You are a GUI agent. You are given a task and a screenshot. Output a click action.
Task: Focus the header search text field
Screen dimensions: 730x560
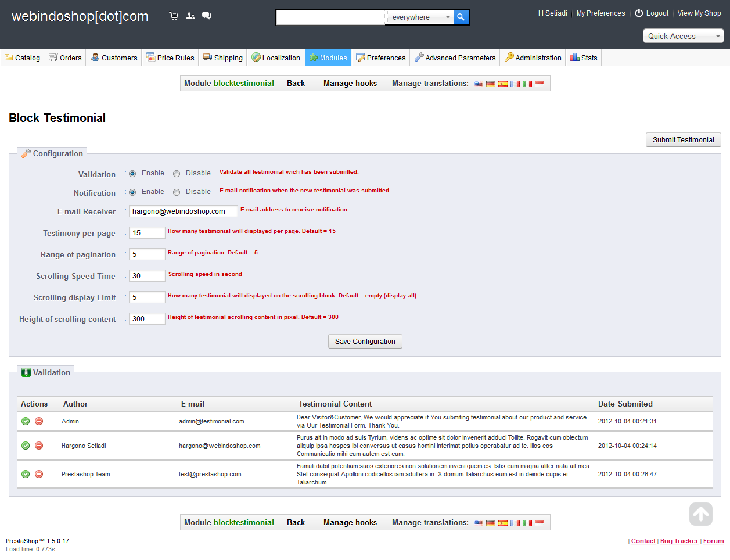tap(330, 17)
